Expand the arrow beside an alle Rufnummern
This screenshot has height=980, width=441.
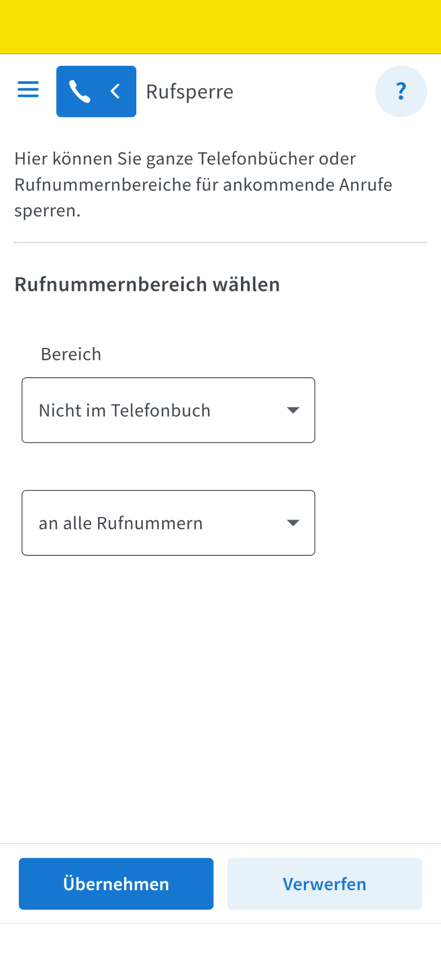pos(292,523)
